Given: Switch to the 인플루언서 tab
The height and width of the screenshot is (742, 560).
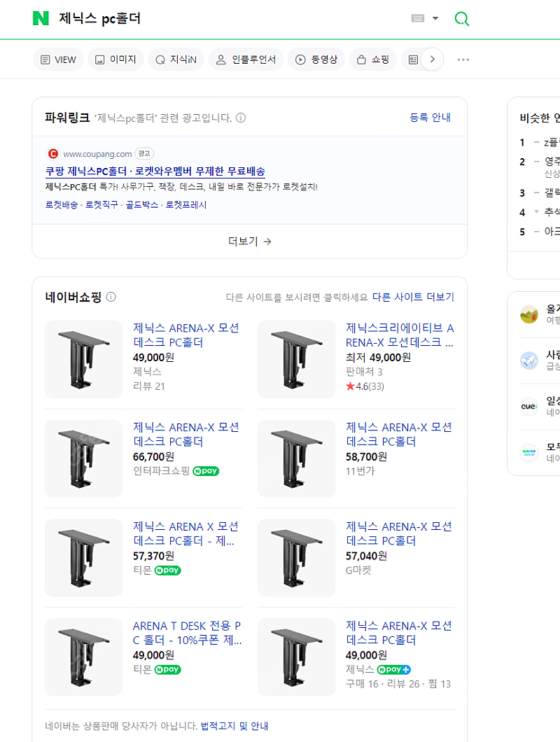Looking at the screenshot, I should point(246,59).
